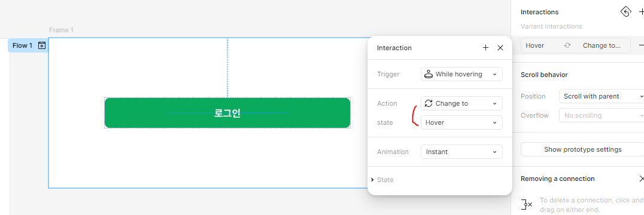Click the Variant interactions label
Image resolution: width=644 pixels, height=215 pixels.
[551, 26]
